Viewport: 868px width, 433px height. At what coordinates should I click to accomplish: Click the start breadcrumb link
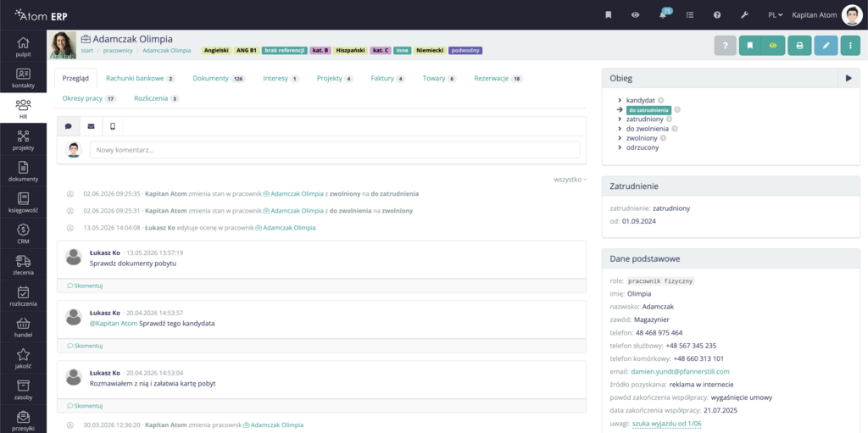tap(87, 50)
